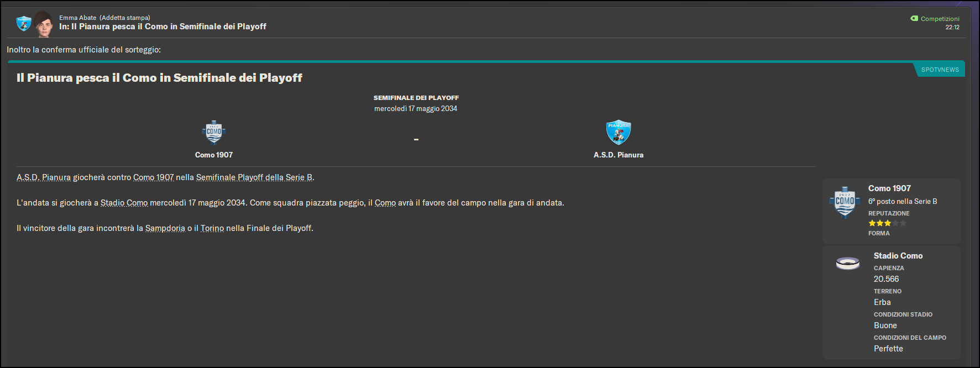The height and width of the screenshot is (368, 980).
Task: Open the Competizioni category label
Action: 940,18
